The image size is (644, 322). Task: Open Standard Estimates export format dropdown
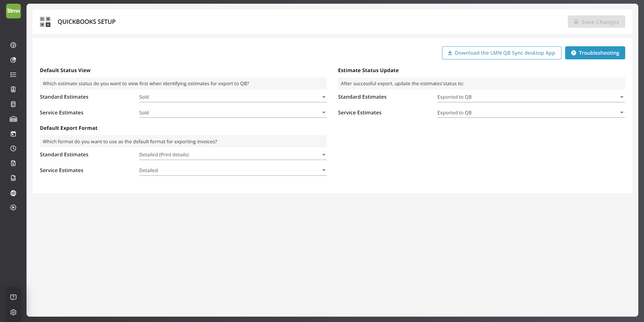click(x=233, y=155)
